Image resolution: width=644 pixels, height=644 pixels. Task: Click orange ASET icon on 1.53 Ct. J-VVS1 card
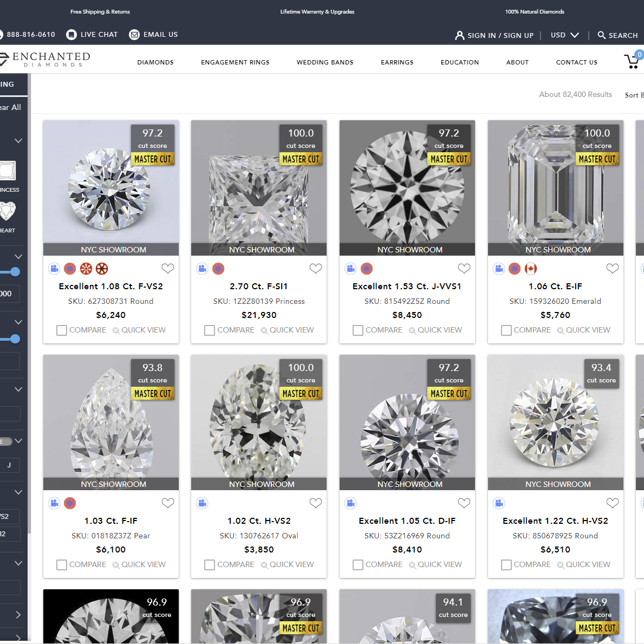coord(366,269)
